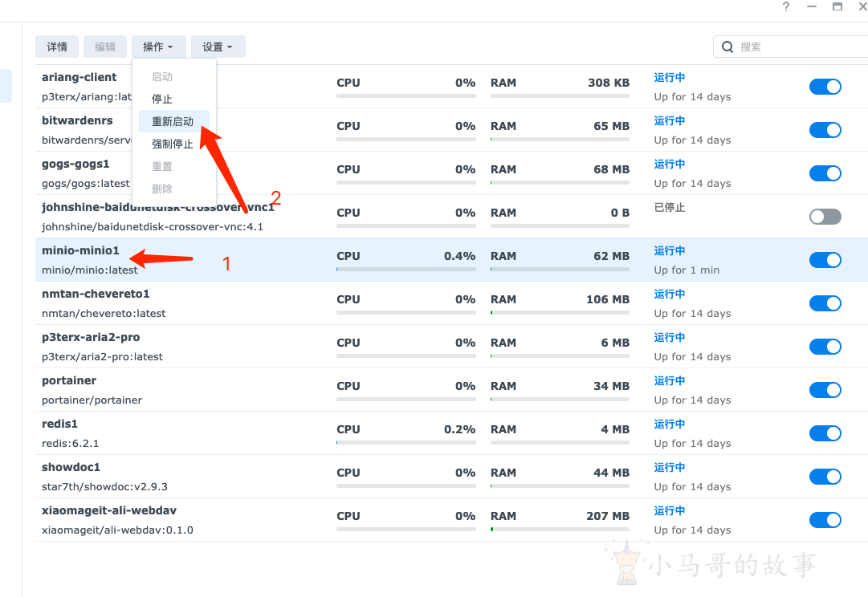The image size is (868, 597).
Task: Toggle the xiaomageit-ali-webdav container switch
Action: click(x=825, y=520)
